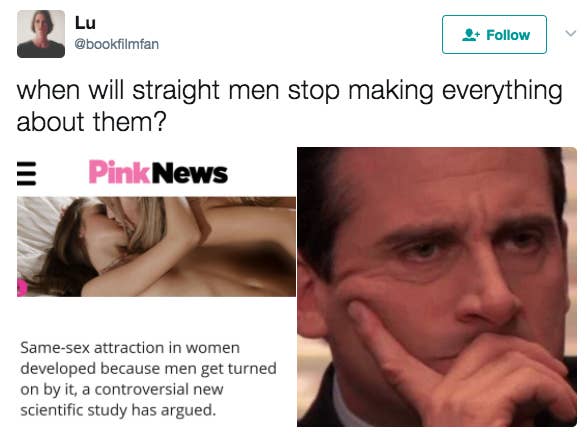Select the word 'everything' in the tweet
This screenshot has width=587, height=433.
pos(502,91)
